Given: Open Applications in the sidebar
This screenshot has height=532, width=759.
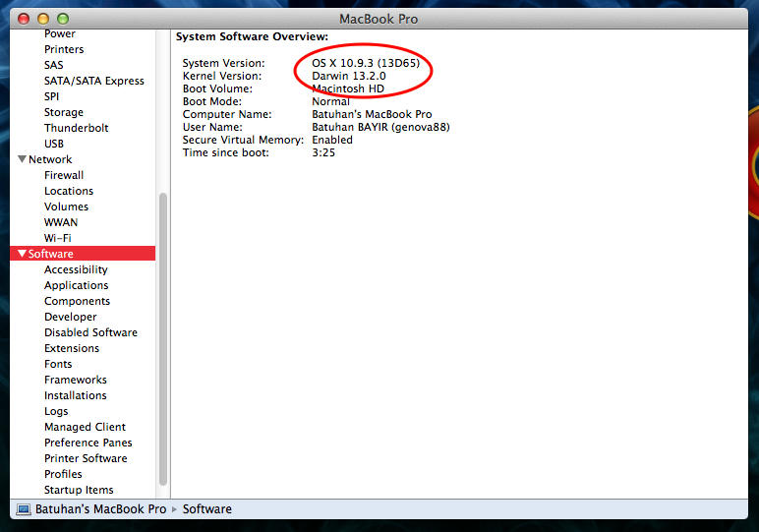Looking at the screenshot, I should (x=76, y=285).
